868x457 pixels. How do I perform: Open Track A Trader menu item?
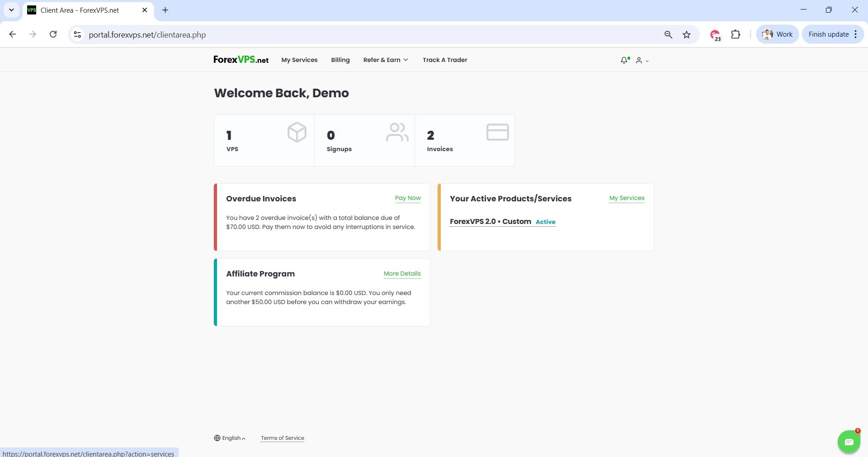[x=445, y=60]
